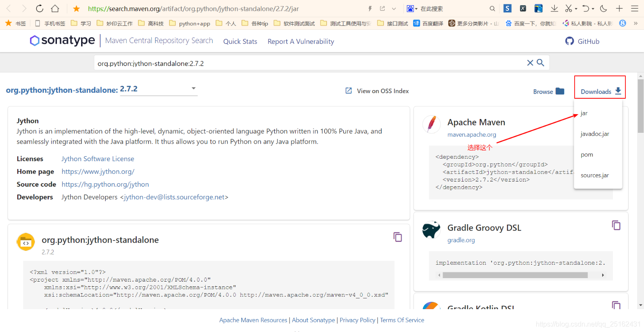Open the 学习 bookmark folder
644x332 pixels.
point(81,23)
